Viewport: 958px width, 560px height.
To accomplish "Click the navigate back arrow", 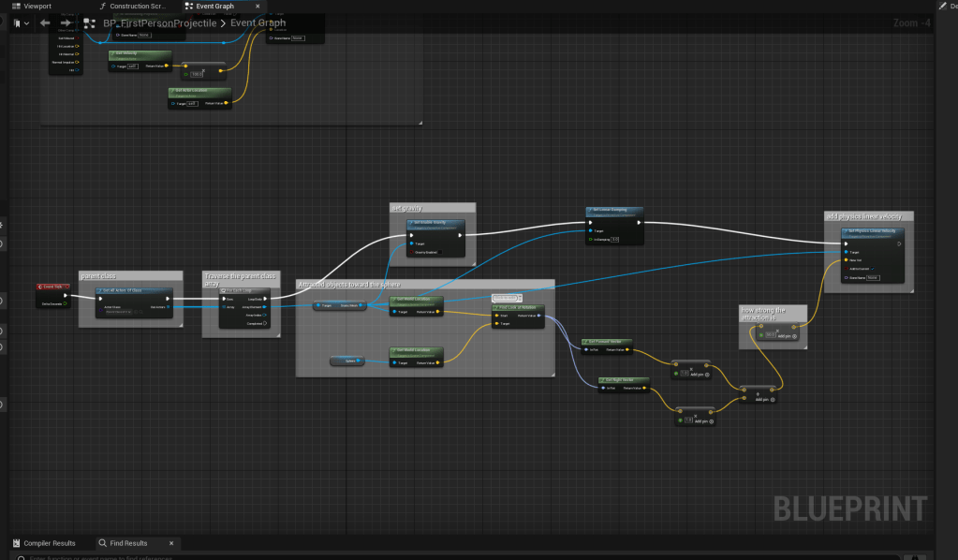I will pyautogui.click(x=45, y=22).
